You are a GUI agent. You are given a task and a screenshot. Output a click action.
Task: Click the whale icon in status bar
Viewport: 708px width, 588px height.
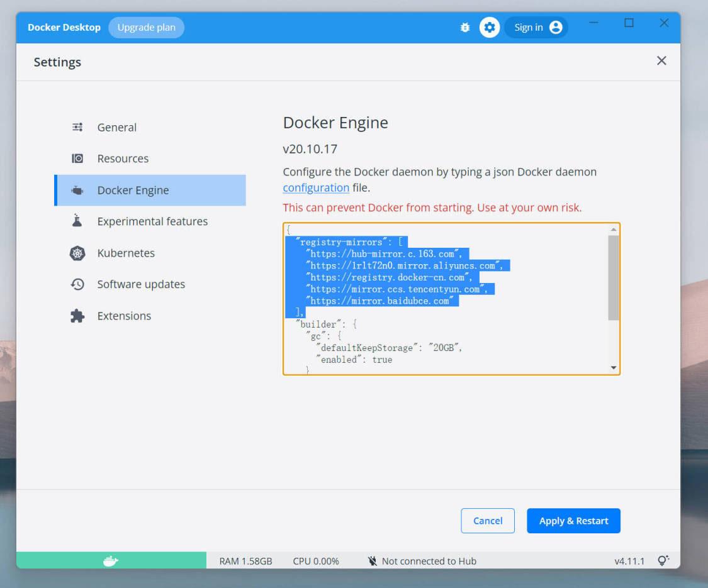coord(111,561)
